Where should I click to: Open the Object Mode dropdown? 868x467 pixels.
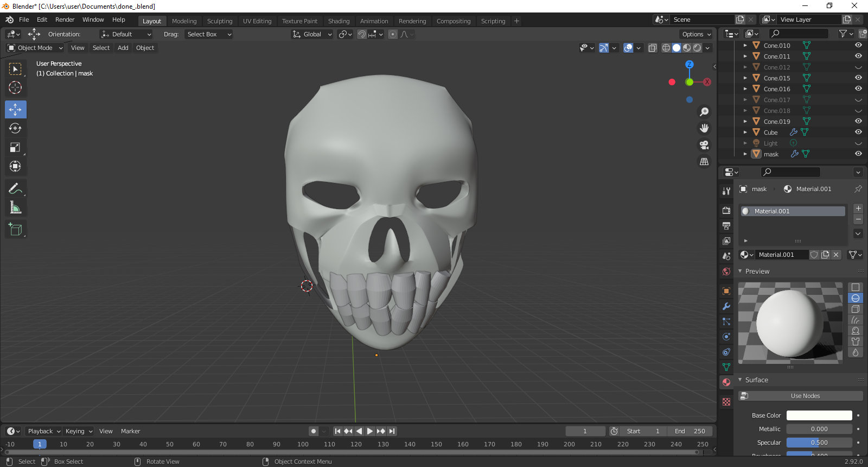[35, 48]
